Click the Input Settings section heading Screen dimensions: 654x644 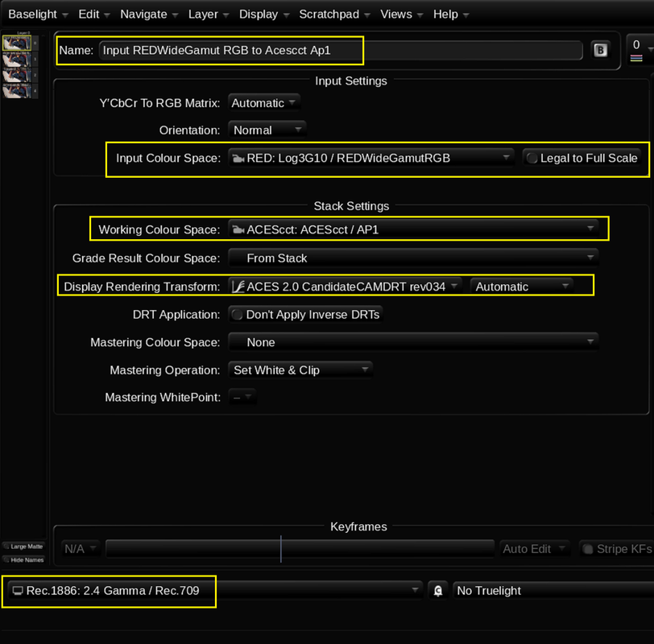pyautogui.click(x=351, y=80)
